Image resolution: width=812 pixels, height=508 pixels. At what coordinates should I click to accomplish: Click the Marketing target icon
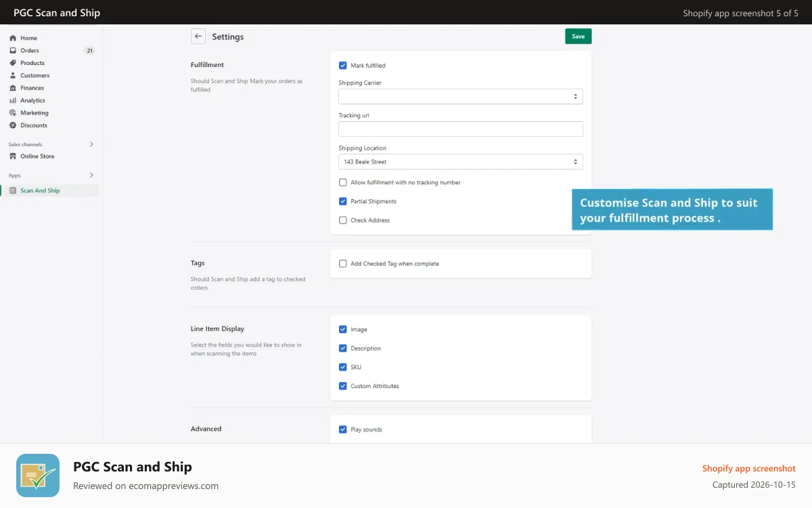pyautogui.click(x=13, y=112)
